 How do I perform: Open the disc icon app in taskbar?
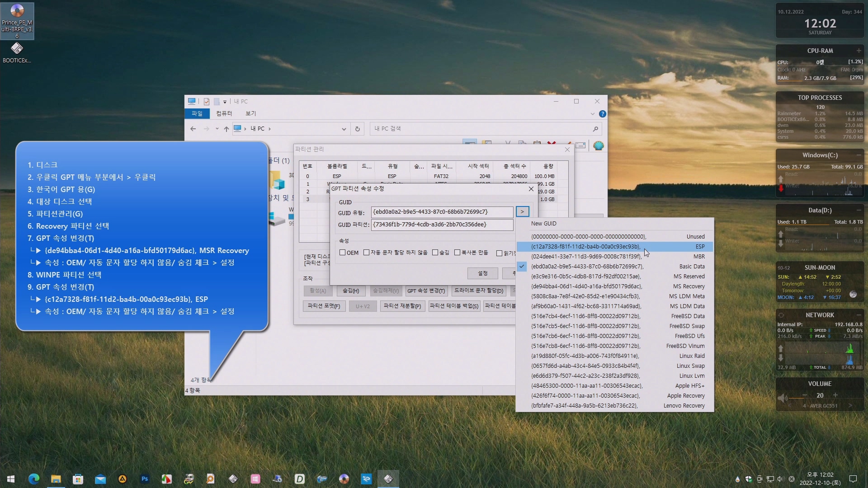coord(344,479)
